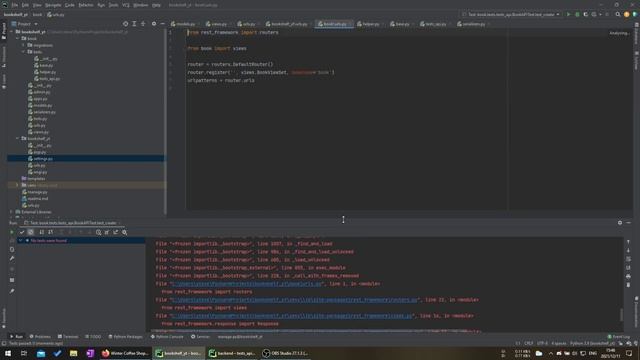Click the pin tab icon in Run left gutter
Image resolution: width=640 pixels, height=360 pixels.
click(x=12, y=291)
